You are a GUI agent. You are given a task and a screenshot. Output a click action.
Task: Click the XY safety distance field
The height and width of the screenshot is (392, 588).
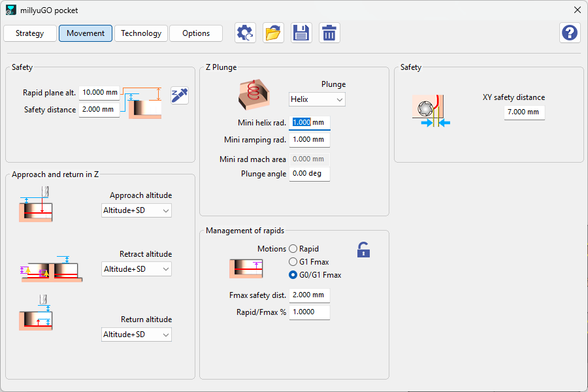click(x=524, y=112)
